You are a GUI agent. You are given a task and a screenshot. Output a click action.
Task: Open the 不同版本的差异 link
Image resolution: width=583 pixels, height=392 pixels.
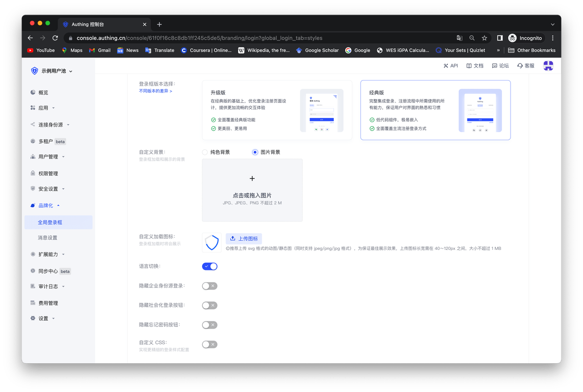(x=155, y=91)
